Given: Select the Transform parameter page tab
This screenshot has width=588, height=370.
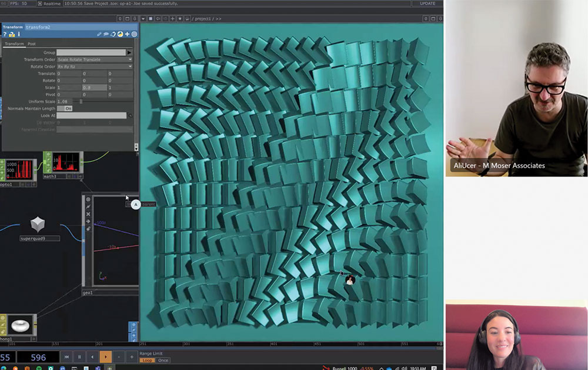Looking at the screenshot, I should click(14, 44).
